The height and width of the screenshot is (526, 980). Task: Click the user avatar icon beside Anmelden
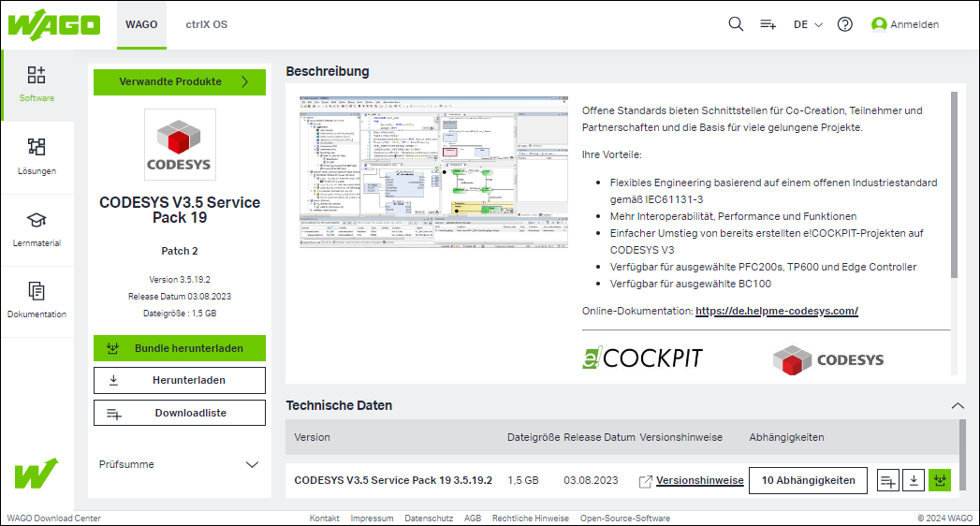(879, 24)
